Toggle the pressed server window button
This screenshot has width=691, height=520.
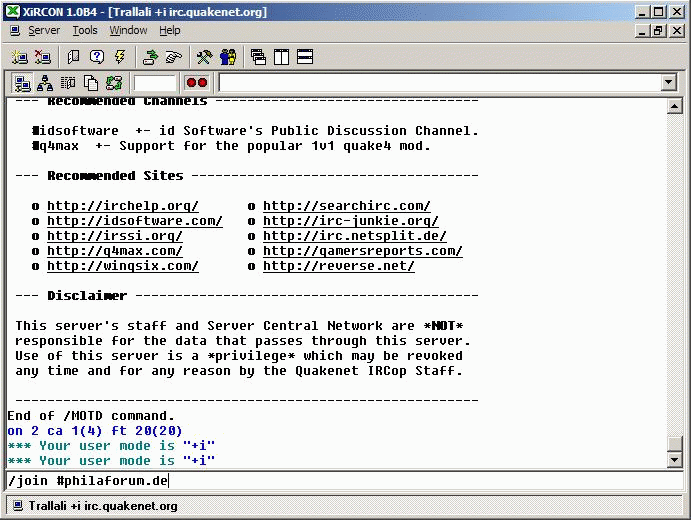pos(22,83)
